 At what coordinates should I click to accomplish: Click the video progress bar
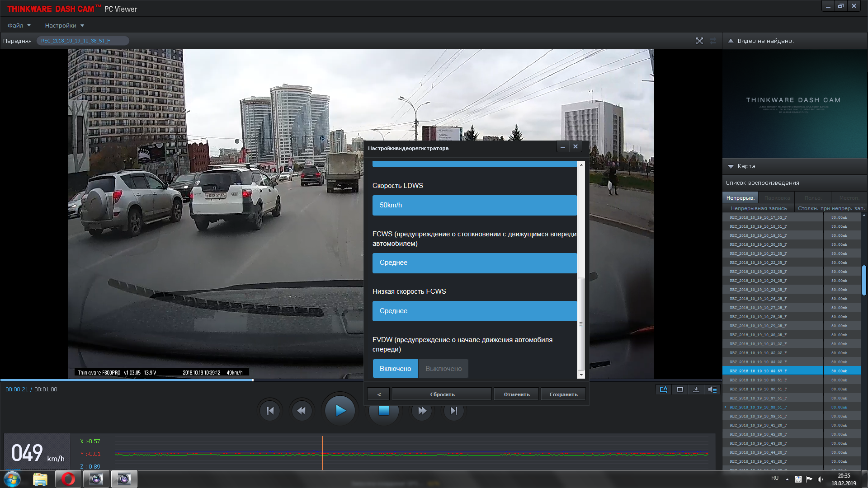(181, 380)
